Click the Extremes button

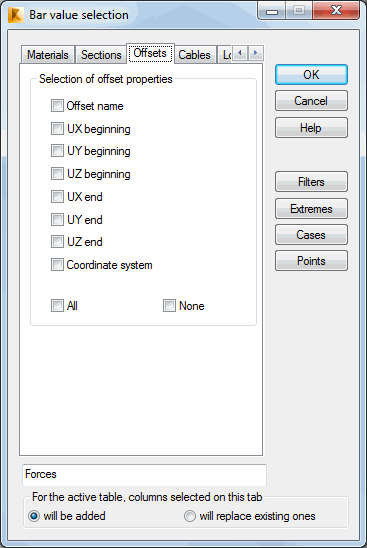[x=311, y=209]
